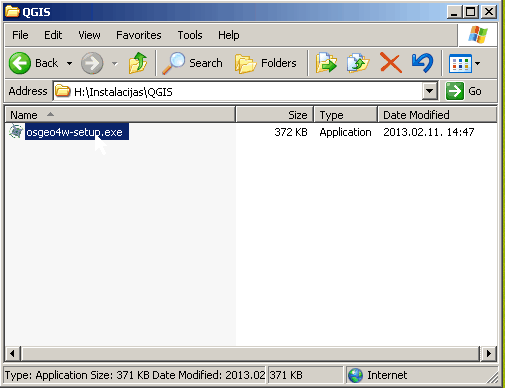This screenshot has height=388, width=505.
Task: Click the Internet zone globe icon
Action: point(355,375)
